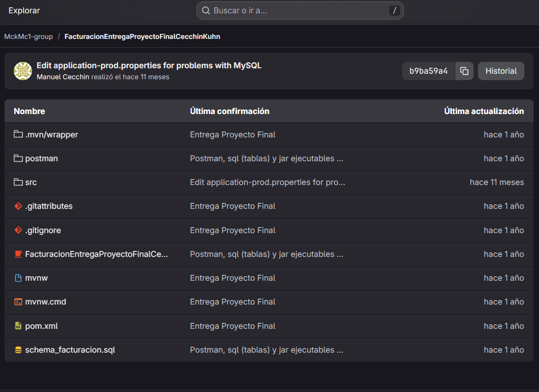This screenshot has height=392, width=539.
Task: Open the latest commit titled Edit application-prod.properties
Action: 149,65
